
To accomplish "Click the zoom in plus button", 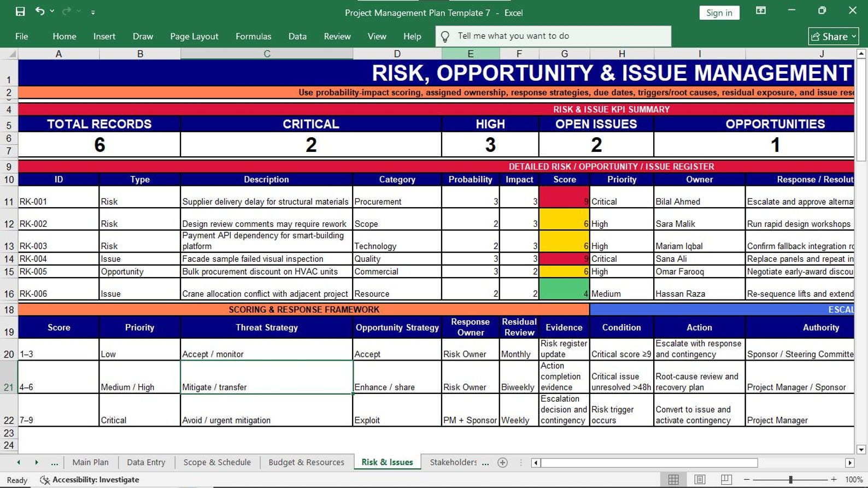I will tap(834, 480).
